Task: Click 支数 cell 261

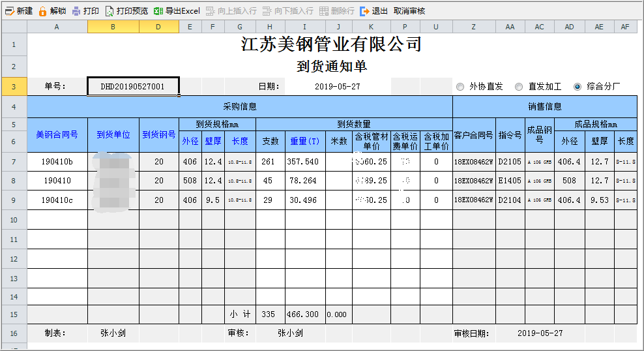Action: (x=270, y=162)
